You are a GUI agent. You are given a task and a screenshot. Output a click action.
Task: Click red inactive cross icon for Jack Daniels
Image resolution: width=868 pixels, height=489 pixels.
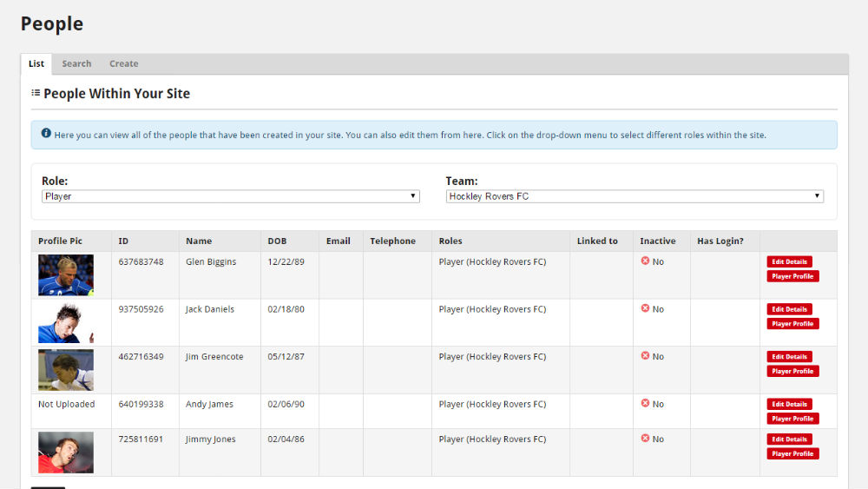645,308
